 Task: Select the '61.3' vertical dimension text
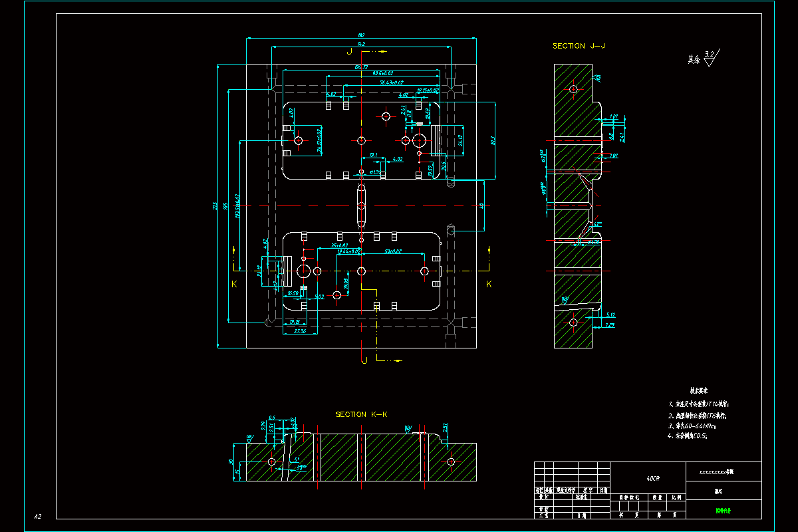click(493, 140)
